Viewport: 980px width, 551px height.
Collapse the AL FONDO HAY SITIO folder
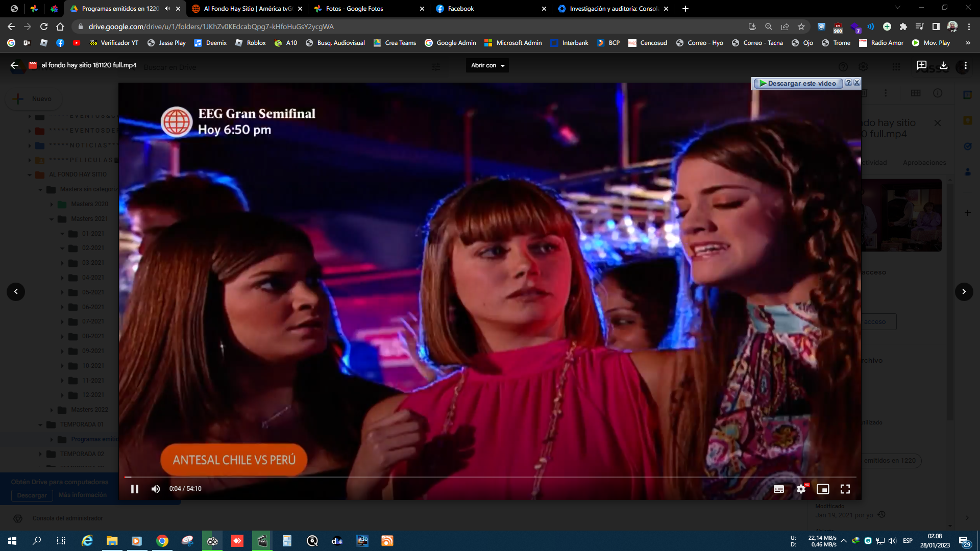pos(30,174)
